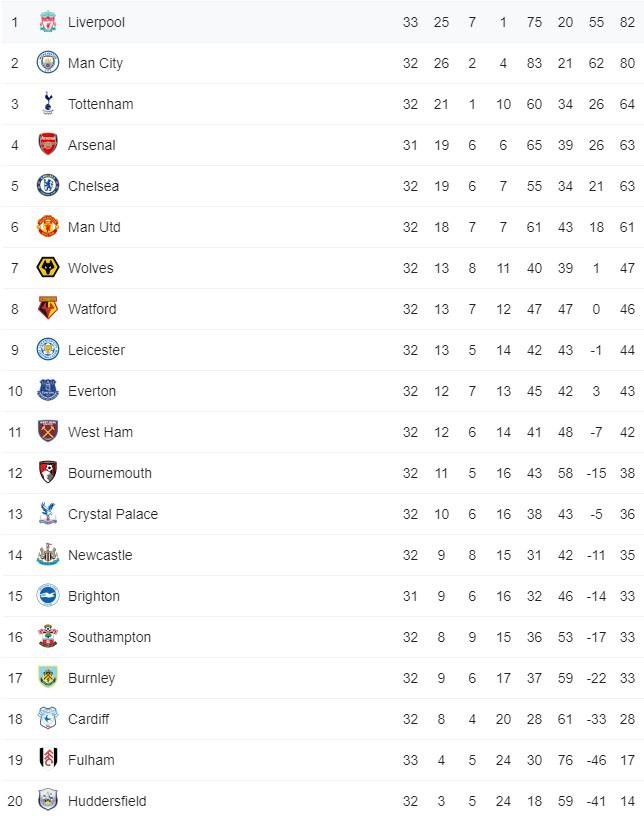Click the Everton club crest
This screenshot has height=822, width=644.
point(48,391)
